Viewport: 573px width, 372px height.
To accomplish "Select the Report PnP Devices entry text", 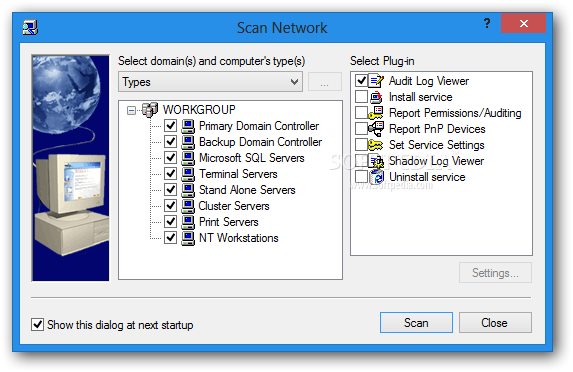I will [437, 129].
